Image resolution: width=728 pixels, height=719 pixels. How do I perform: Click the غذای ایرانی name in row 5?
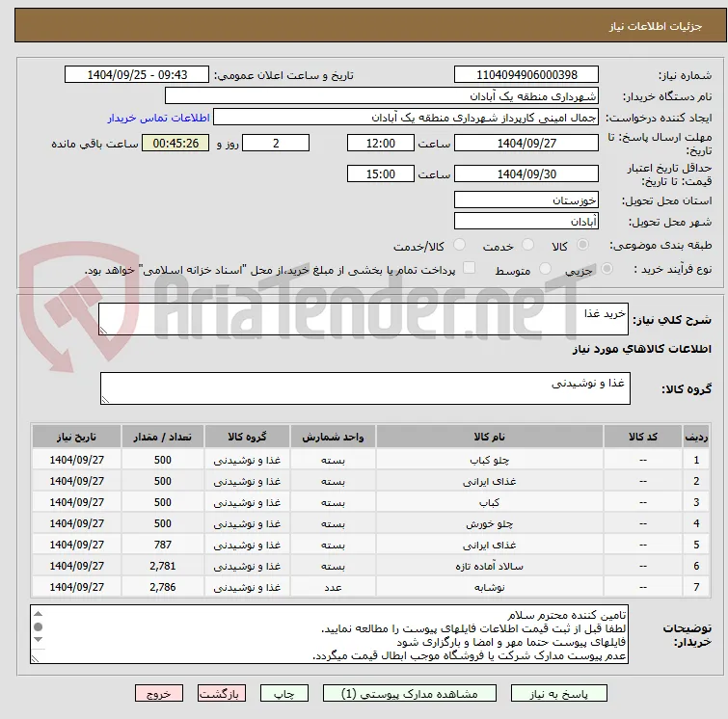tap(490, 545)
